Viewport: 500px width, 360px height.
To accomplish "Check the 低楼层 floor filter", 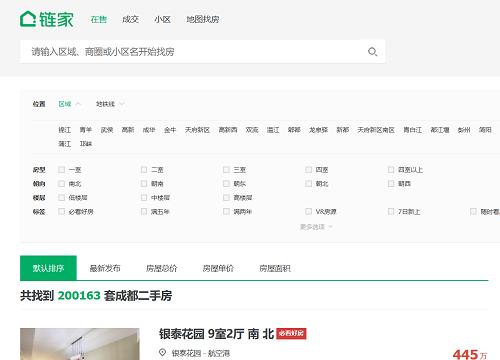I will (x=61, y=198).
